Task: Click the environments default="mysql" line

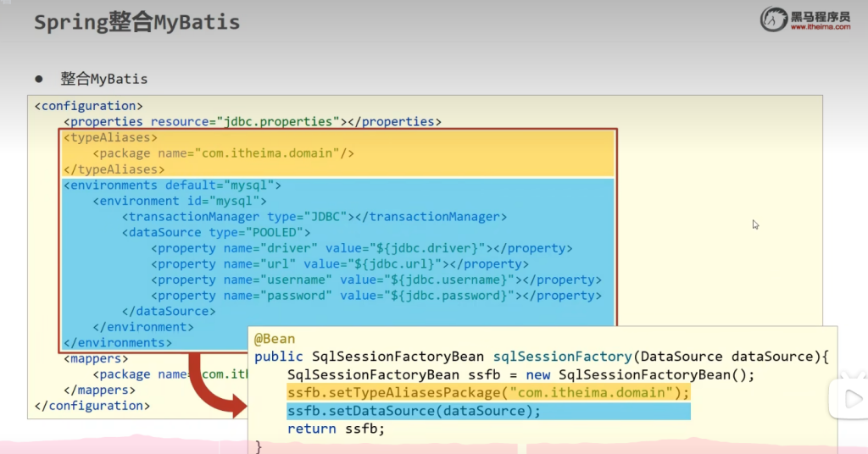Action: click(x=172, y=185)
